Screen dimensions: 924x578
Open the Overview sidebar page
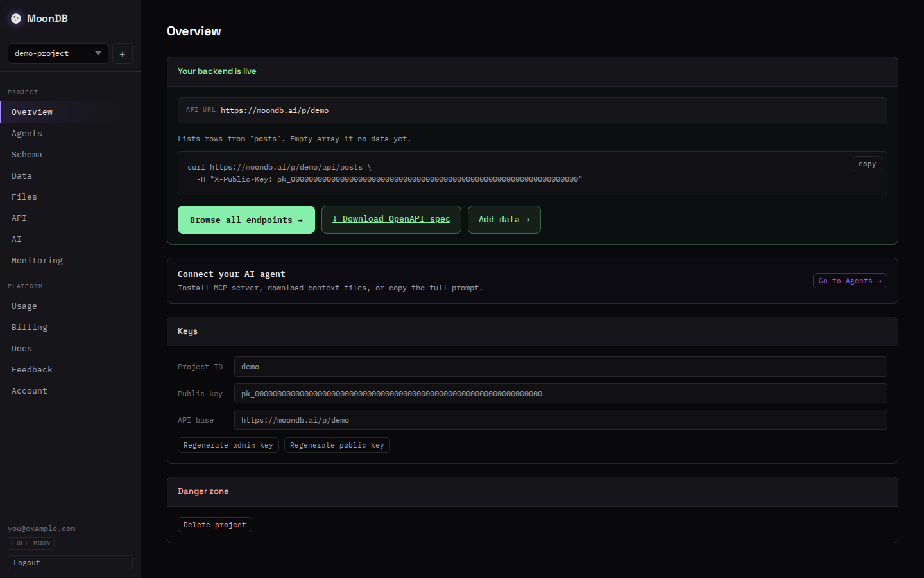click(70, 112)
